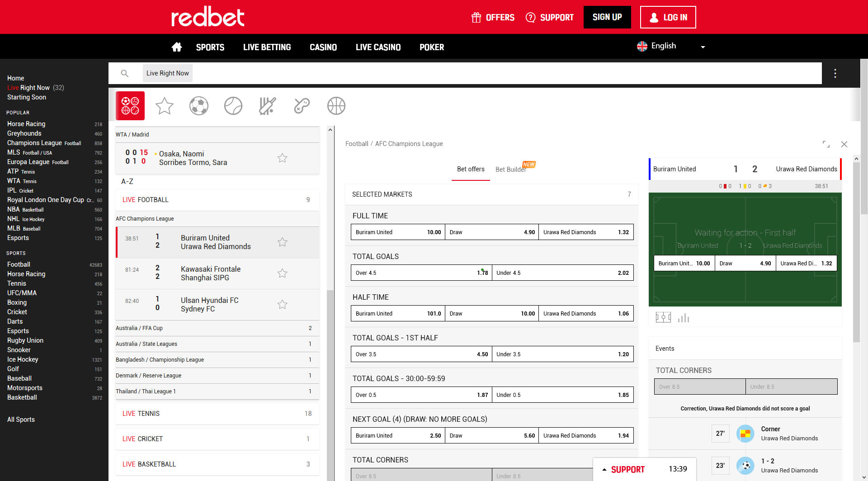Click the match tracker panel scrollbar
This screenshot has width=868, height=481.
[856, 253]
